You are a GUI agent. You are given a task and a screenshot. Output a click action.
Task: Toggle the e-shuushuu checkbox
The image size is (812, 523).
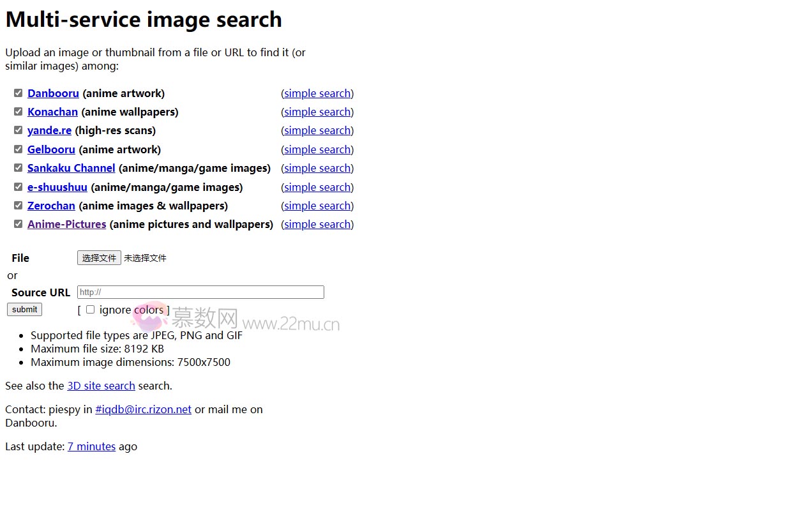[19, 187]
